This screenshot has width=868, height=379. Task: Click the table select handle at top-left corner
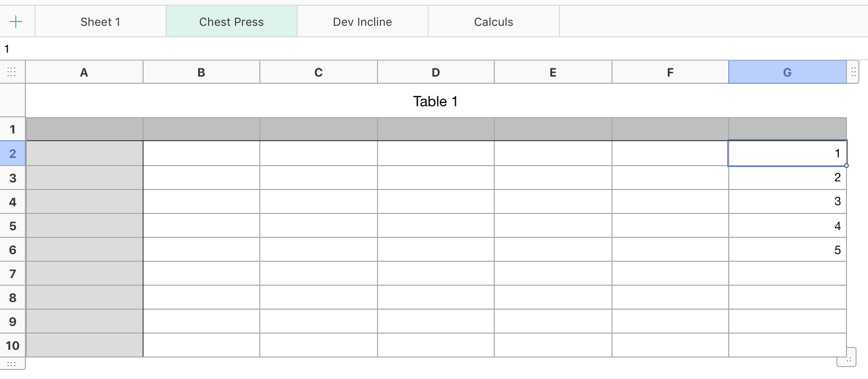click(12, 72)
